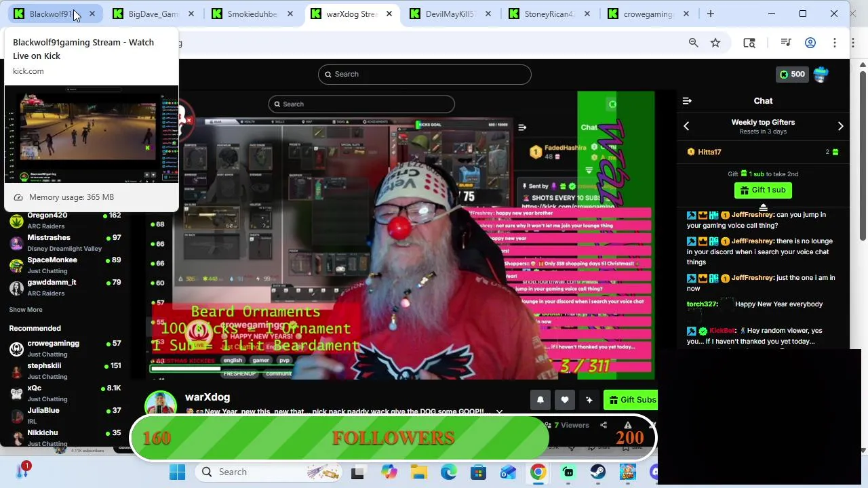The height and width of the screenshot is (488, 868).
Task: Open Oregon420 channel in sidebar
Action: tap(65, 220)
